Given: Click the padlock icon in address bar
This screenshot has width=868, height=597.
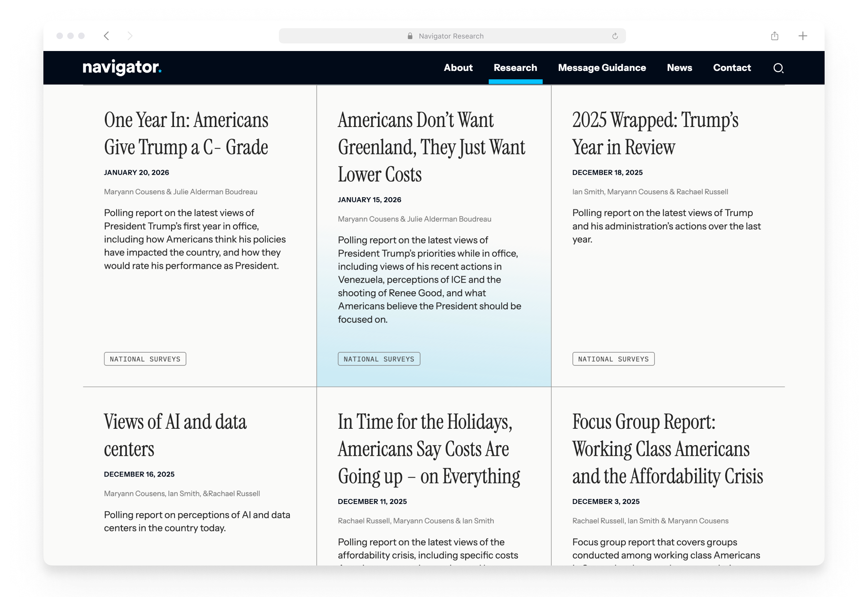Looking at the screenshot, I should click(x=410, y=36).
